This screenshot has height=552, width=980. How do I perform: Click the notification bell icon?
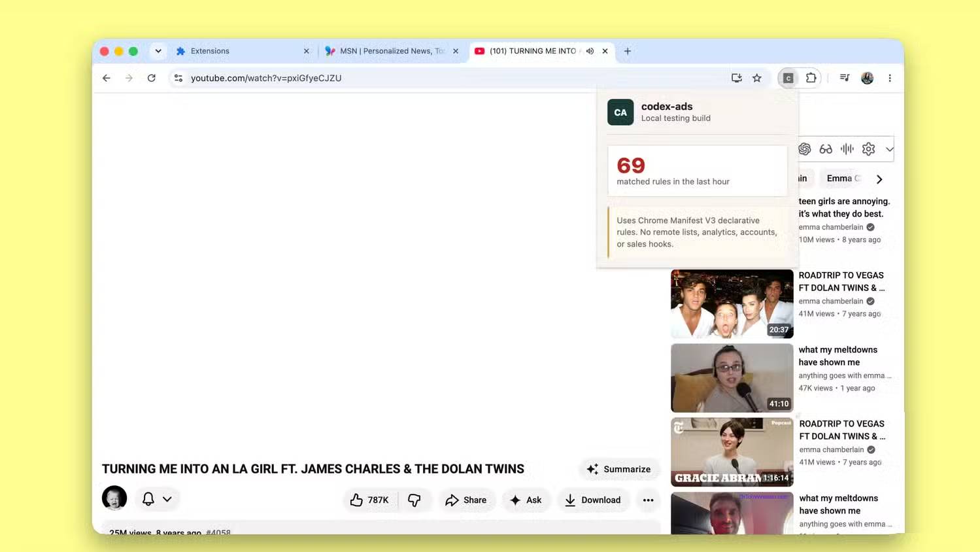coord(148,499)
